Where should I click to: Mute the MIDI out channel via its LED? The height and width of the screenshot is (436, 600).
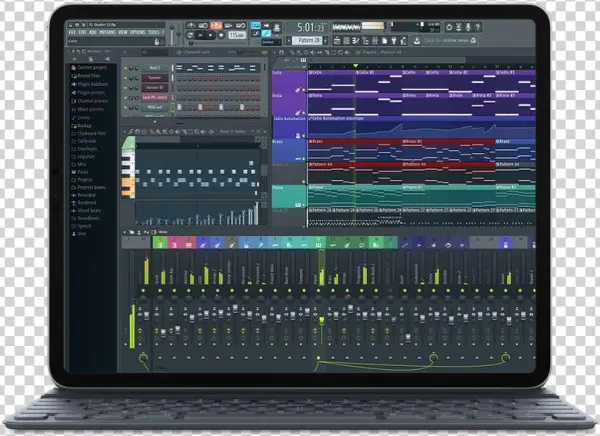pos(125,108)
